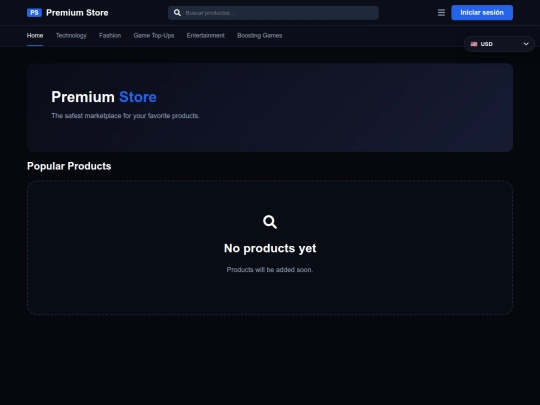The height and width of the screenshot is (405, 540).
Task: Click the Popular Products section heading
Action: 69,166
